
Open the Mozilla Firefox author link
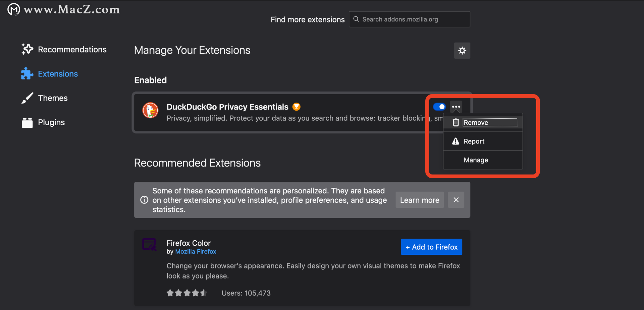point(196,252)
